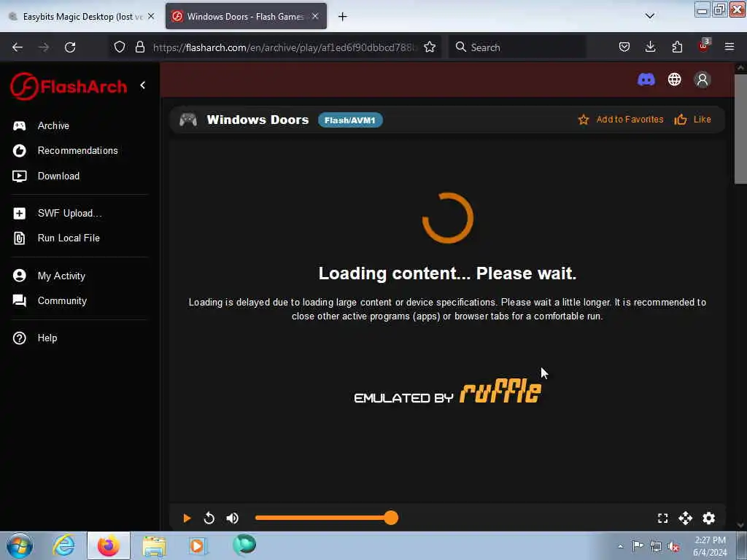Click the Flash/AVM1 badge
The width and height of the screenshot is (747, 560).
[350, 120]
